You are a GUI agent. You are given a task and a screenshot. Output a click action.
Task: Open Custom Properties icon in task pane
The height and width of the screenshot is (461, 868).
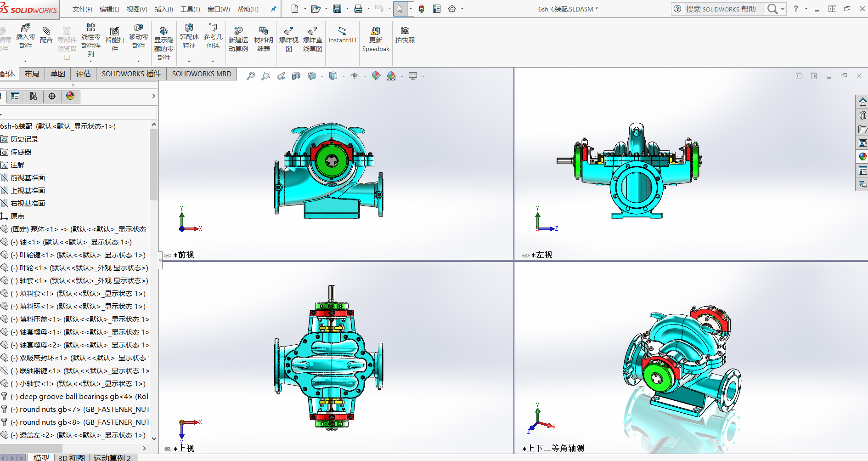(862, 171)
